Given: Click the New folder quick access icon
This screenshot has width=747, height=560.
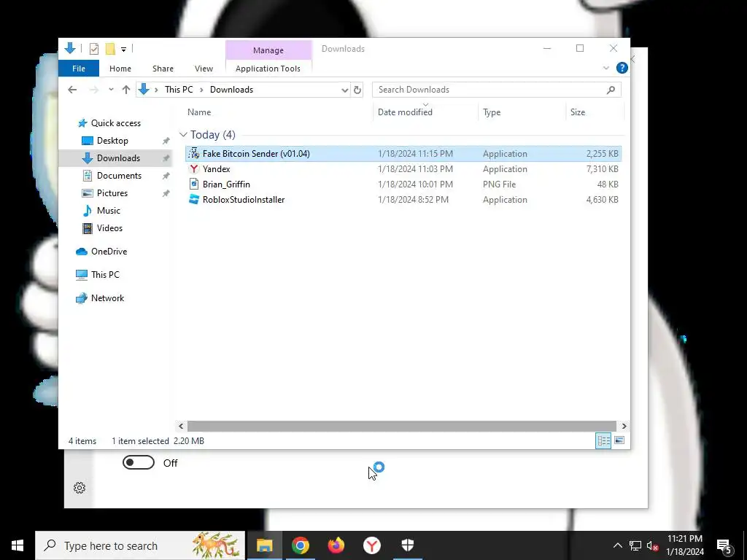Looking at the screenshot, I should (x=111, y=49).
